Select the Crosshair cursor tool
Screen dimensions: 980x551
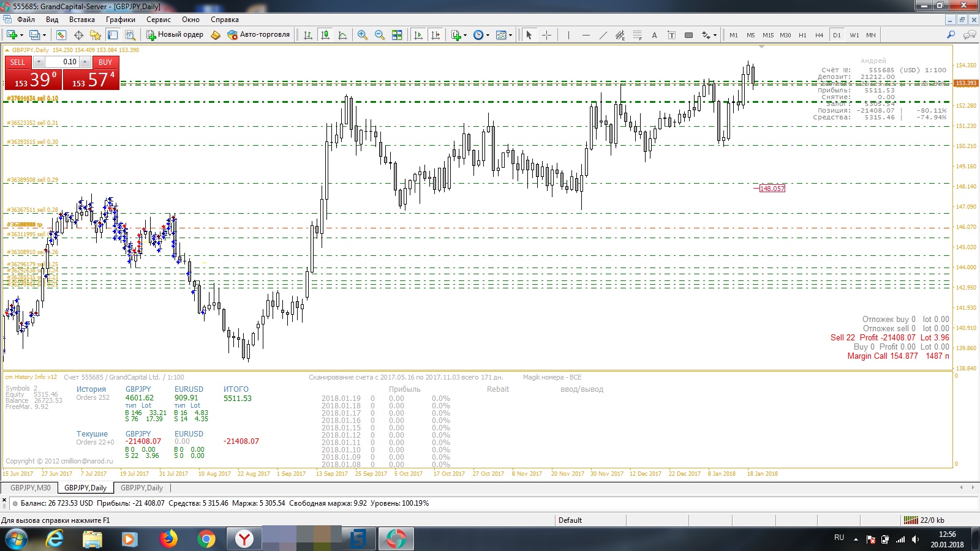547,35
